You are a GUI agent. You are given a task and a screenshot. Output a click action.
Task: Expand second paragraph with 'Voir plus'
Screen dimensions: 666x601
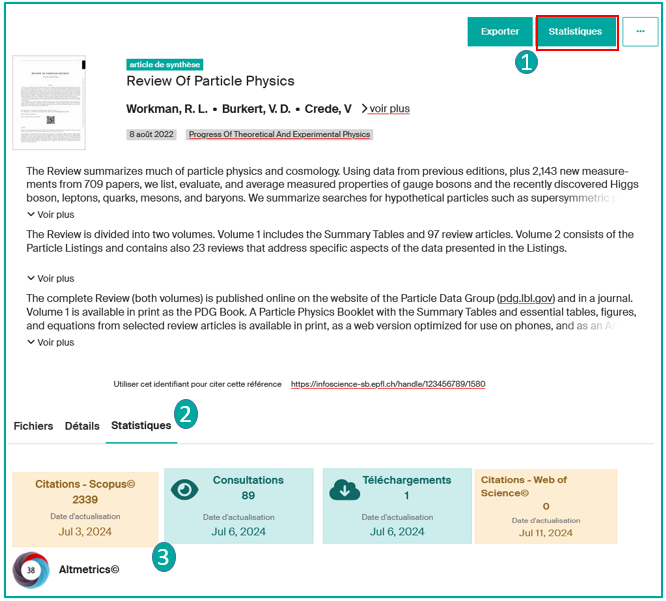pos(50,279)
